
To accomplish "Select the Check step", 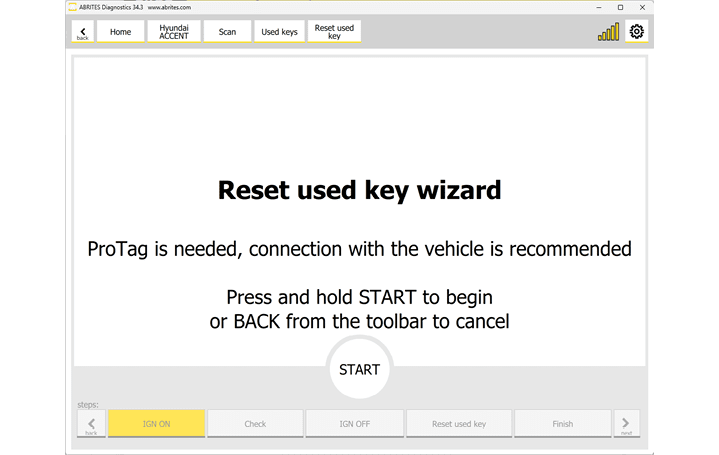I will click(x=255, y=424).
